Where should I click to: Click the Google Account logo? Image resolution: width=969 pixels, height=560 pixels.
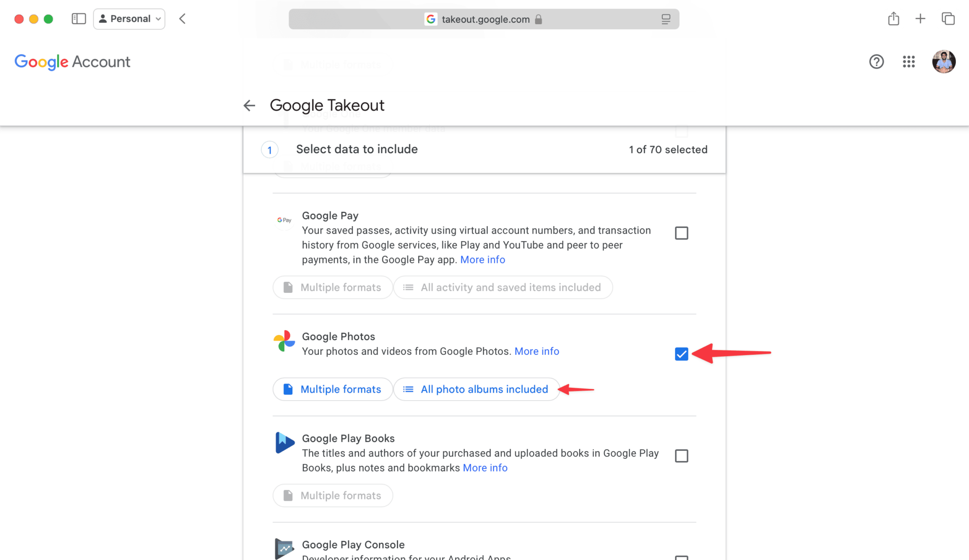[x=72, y=62]
